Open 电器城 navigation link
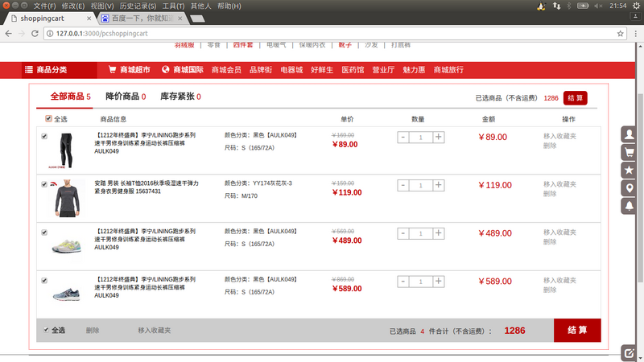644x362 pixels. (x=291, y=70)
